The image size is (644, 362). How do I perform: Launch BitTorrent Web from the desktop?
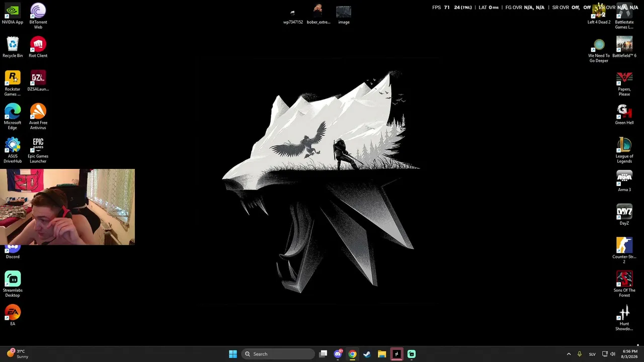[38, 16]
